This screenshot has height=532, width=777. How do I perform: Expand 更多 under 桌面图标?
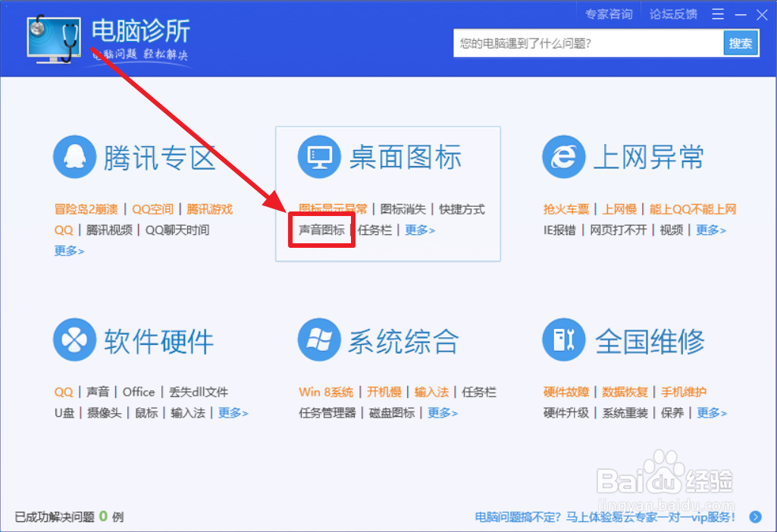coord(420,230)
